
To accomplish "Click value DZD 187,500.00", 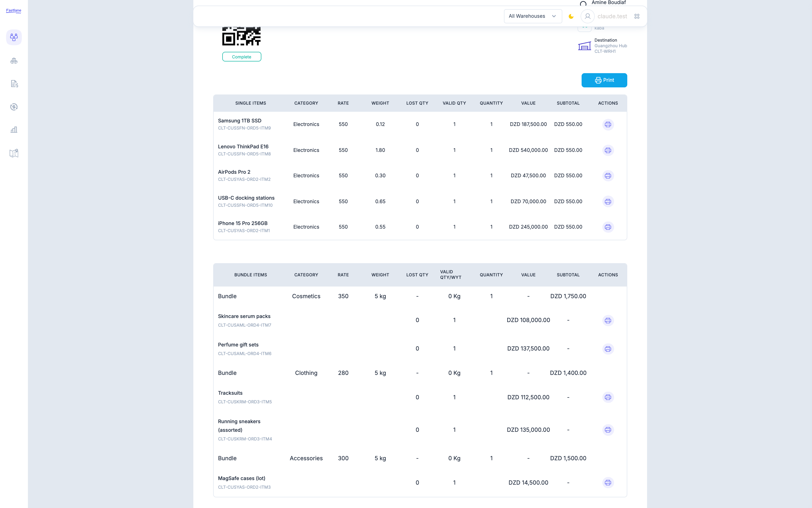I will click(528, 124).
